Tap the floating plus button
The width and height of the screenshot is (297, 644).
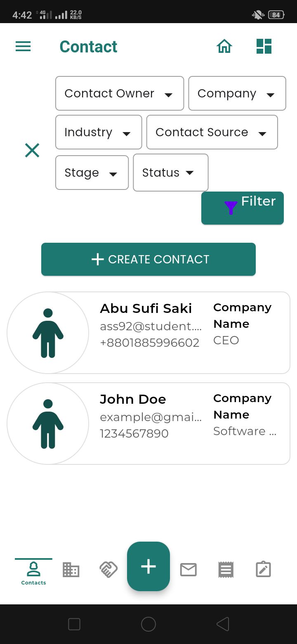click(148, 566)
